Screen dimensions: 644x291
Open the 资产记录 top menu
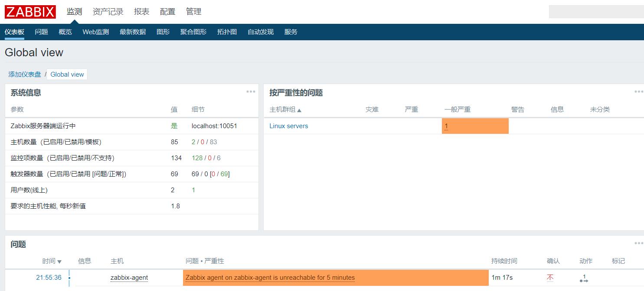coord(108,12)
